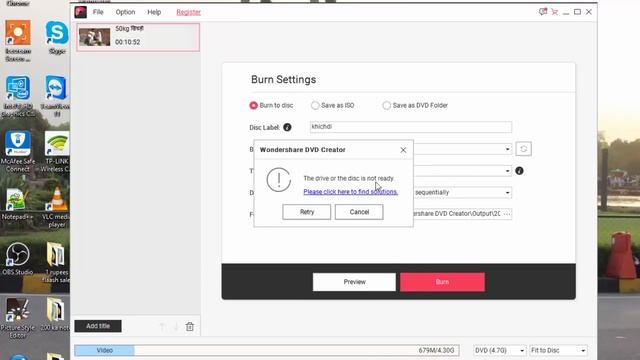The image size is (640, 360).
Task: Open the 200 ka not folder icon
Action: click(x=56, y=314)
